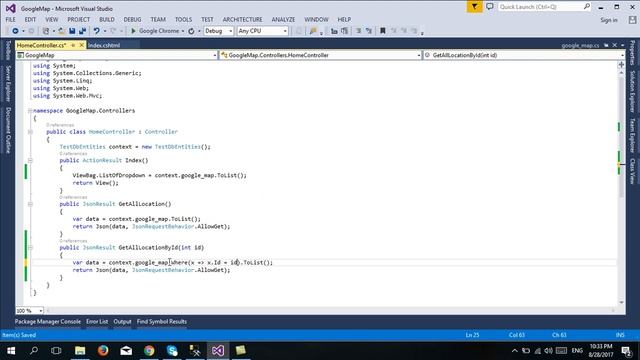Open the google_map.cs preview tab
640x360 pixels.
580,45
